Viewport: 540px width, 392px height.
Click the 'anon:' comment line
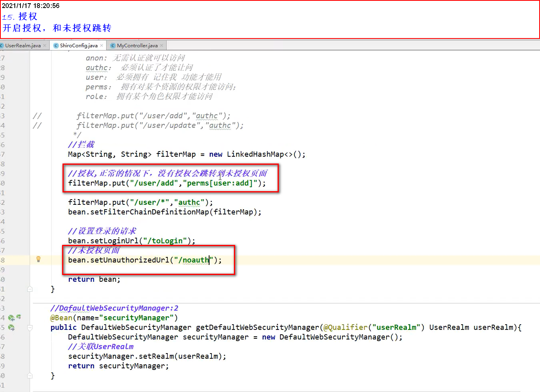coord(135,58)
